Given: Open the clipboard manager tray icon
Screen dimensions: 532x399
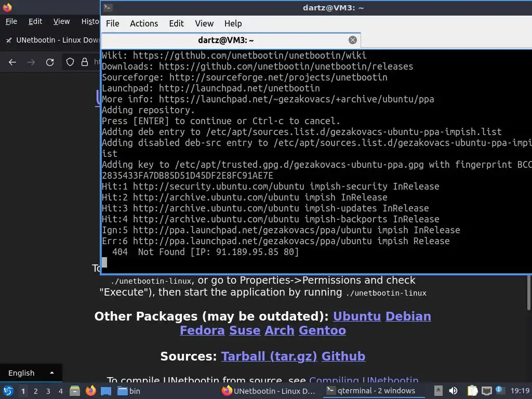Looking at the screenshot, I should [x=472, y=391].
